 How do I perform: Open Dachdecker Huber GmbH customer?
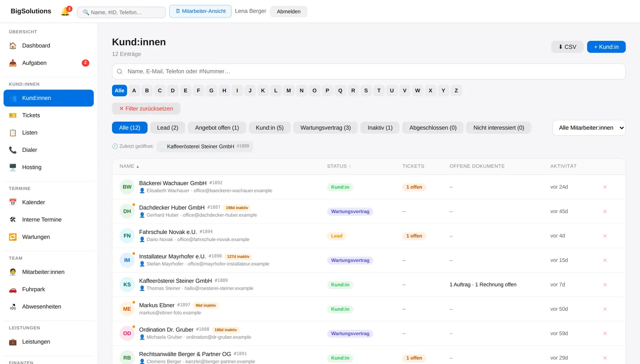(x=172, y=207)
